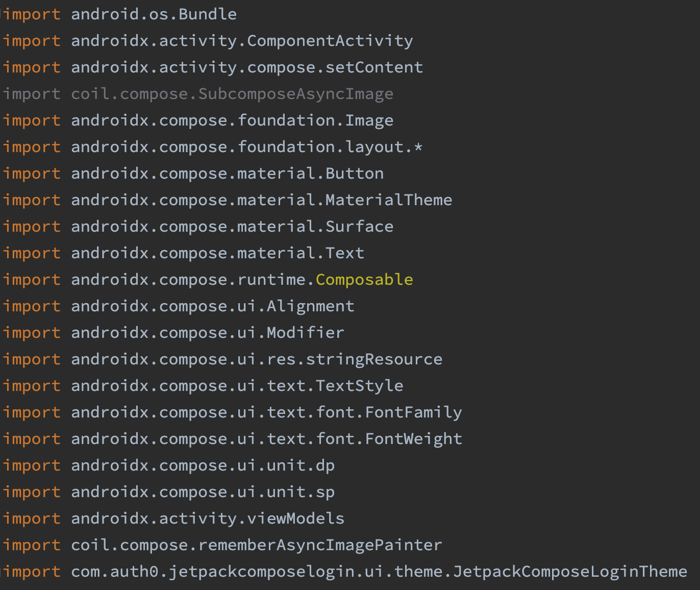The width and height of the screenshot is (700, 590).
Task: Click on MaterialTheme in the imports
Action: pos(389,200)
